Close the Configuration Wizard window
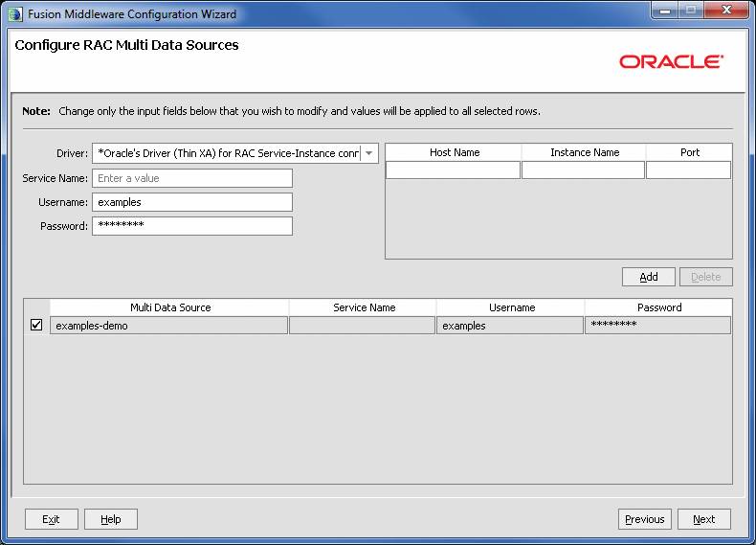Screen dimensions: 756x545 726,11
